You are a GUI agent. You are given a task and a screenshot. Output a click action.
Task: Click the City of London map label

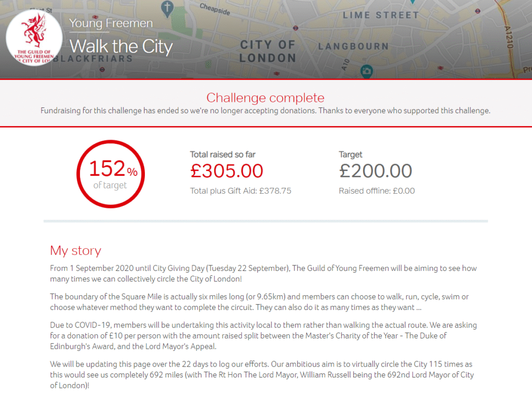tap(268, 51)
